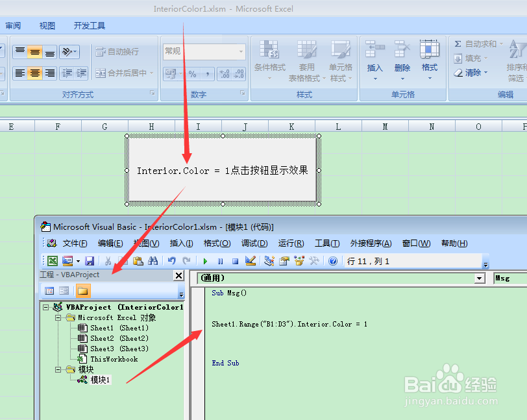
Task: Click the accounting number format icon
Action: 171,73
